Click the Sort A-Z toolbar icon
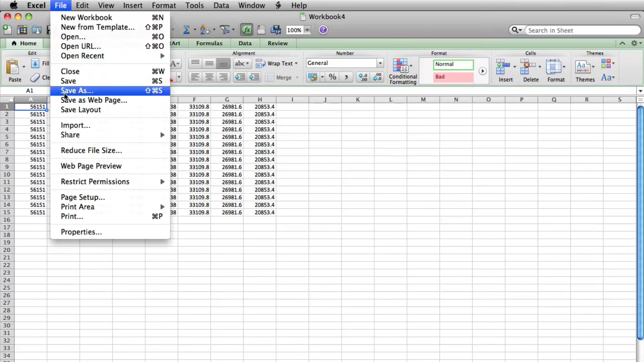Image resolution: width=644 pixels, height=362 pixels. [x=205, y=30]
